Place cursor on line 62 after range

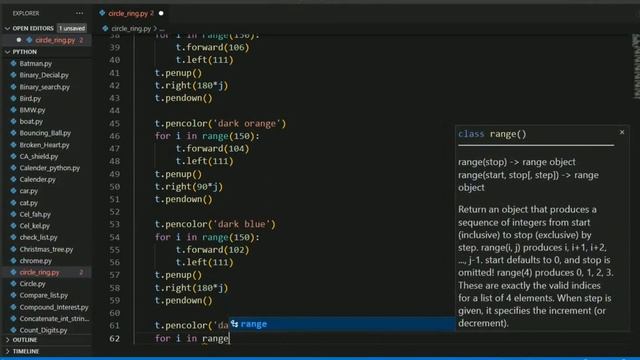229,338
